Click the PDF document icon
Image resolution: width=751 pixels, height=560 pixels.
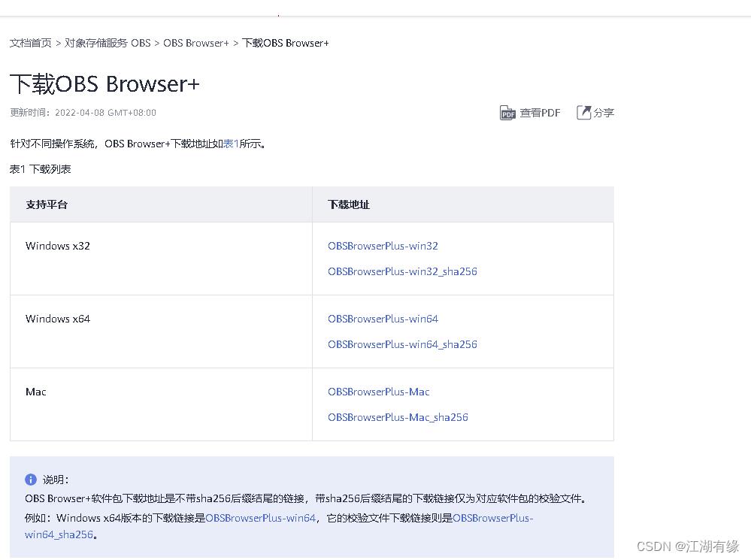tap(507, 113)
